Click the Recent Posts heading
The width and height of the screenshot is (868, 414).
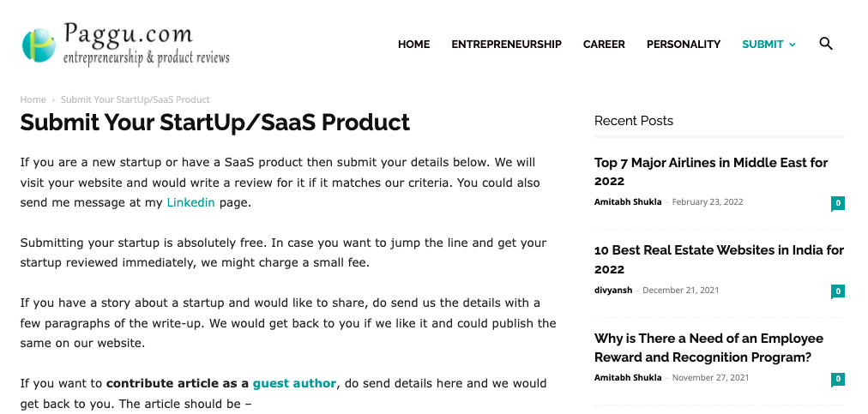click(x=634, y=121)
